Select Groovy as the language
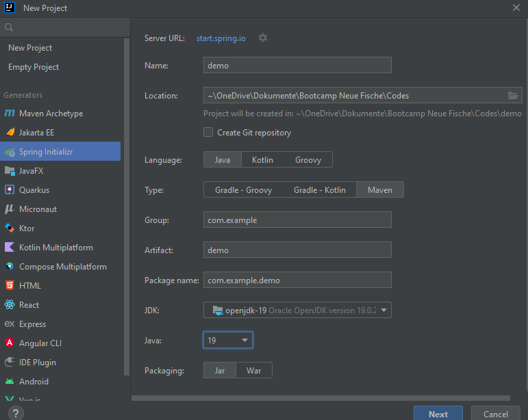Screen dimensions: 528x420 click(308, 160)
